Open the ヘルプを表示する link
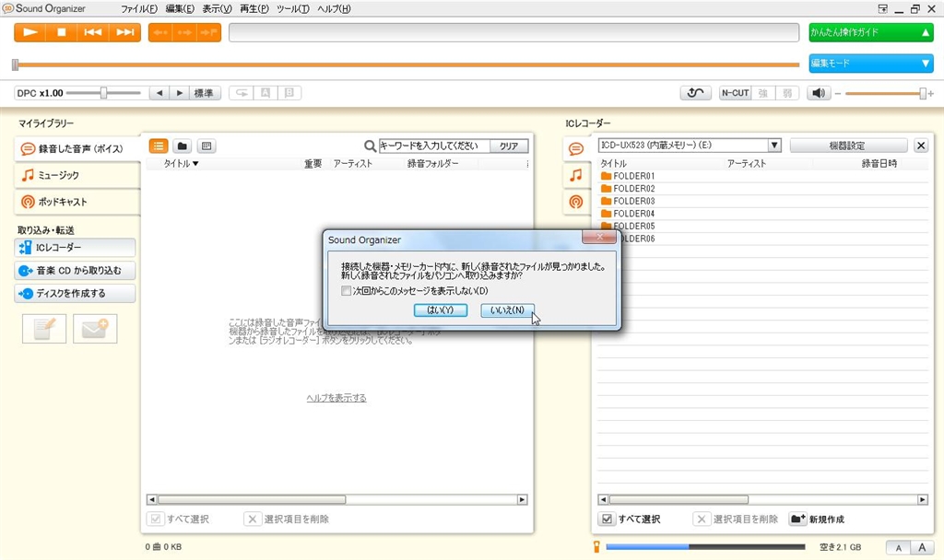Screen dimensions: 944x560 [336, 398]
